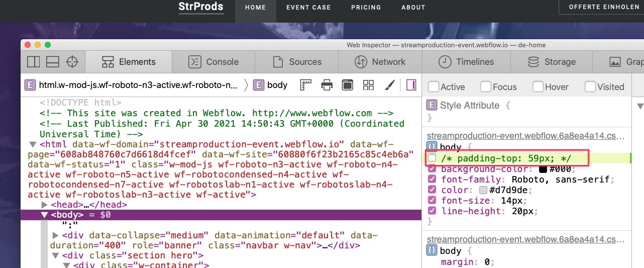This screenshot has width=644, height=268.
Task: Disable the background-color property checkbox
Action: coord(432,169)
